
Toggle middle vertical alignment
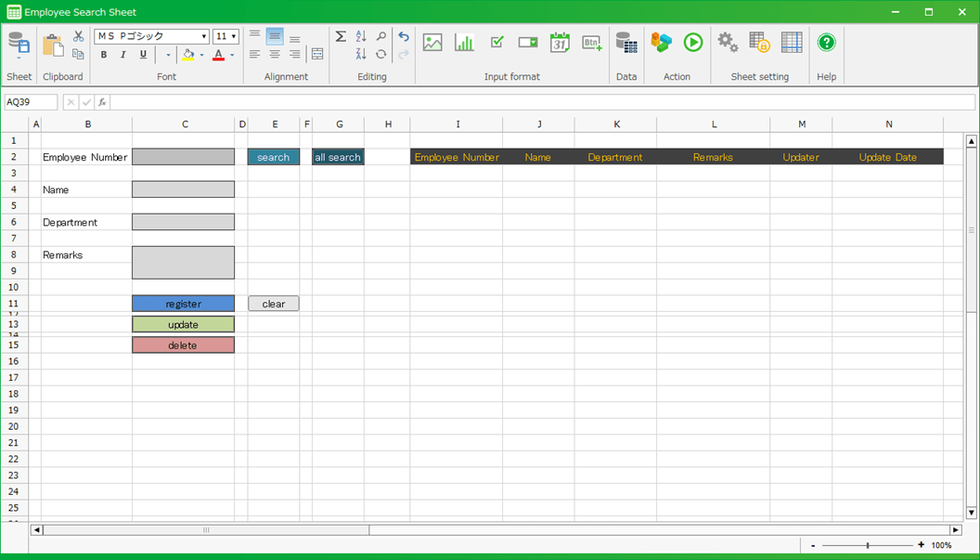[x=275, y=36]
